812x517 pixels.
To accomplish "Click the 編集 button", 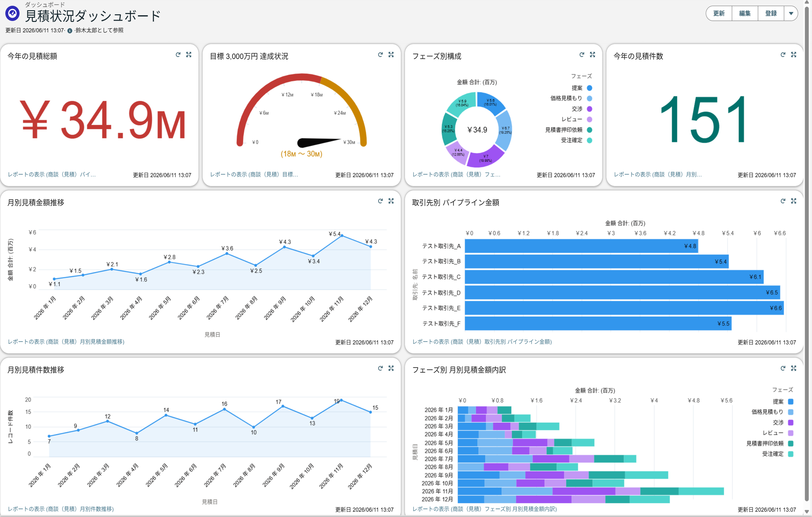I will tap(745, 13).
